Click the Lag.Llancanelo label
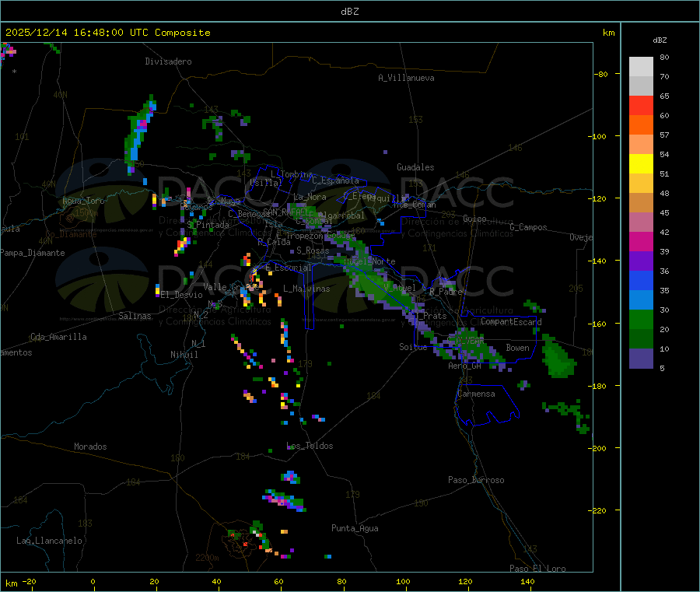This screenshot has height=592, width=700. [x=49, y=541]
